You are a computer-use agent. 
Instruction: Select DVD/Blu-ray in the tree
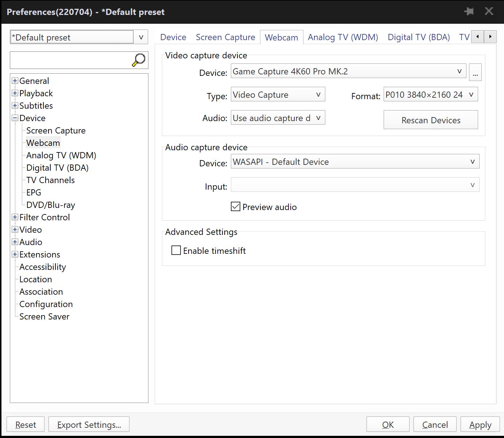[x=51, y=205]
